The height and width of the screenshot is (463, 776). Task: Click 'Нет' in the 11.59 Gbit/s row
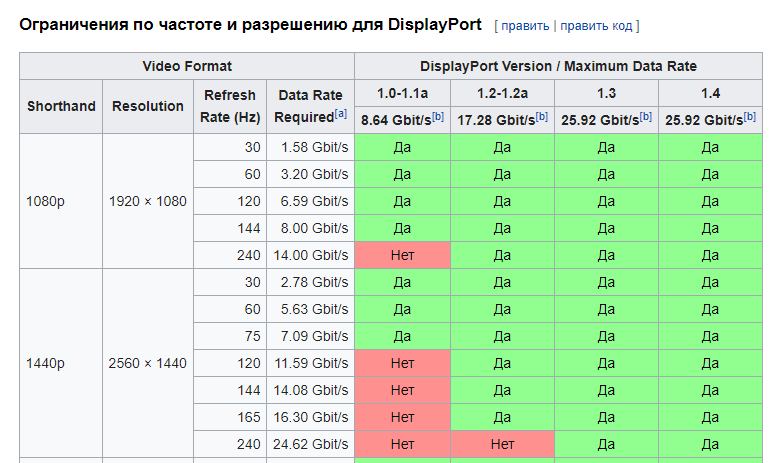(x=402, y=363)
